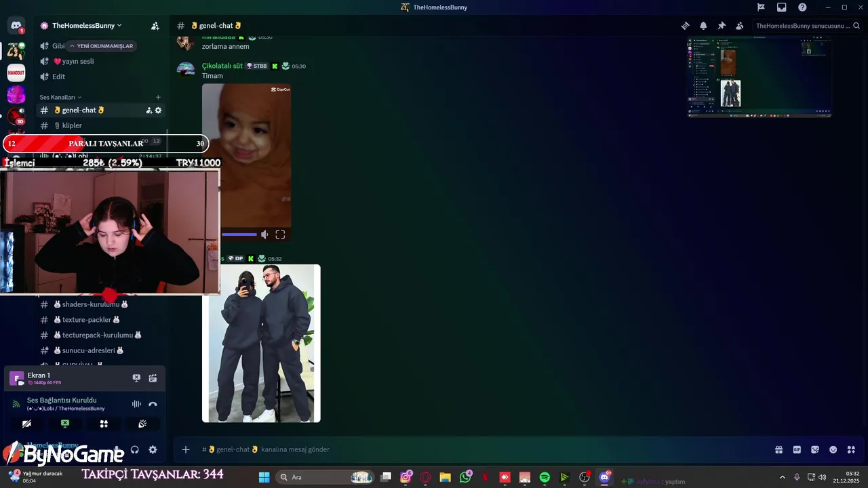Open the flag icon in title bar

761,7
